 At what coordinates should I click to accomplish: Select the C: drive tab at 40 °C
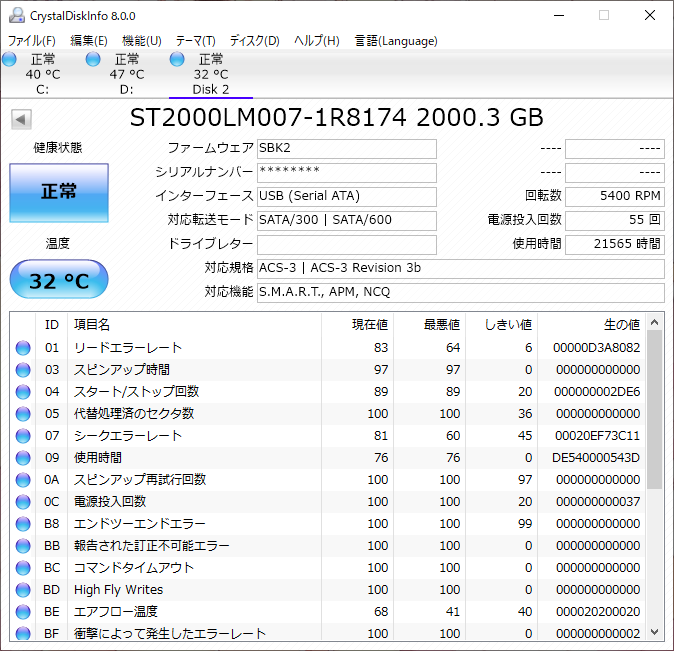click(x=42, y=74)
